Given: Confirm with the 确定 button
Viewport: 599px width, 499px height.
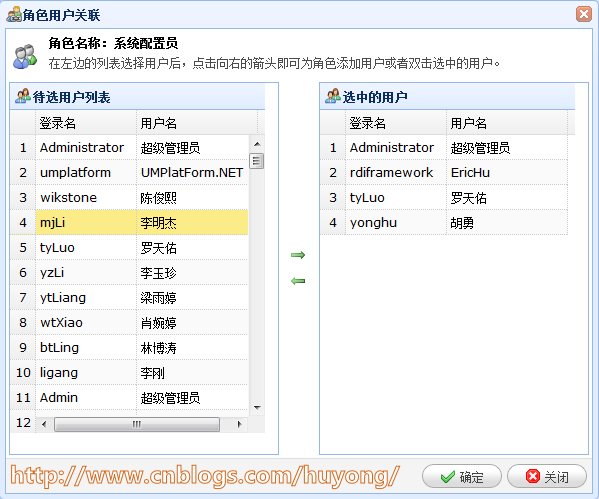Looking at the screenshot, I should (461, 476).
